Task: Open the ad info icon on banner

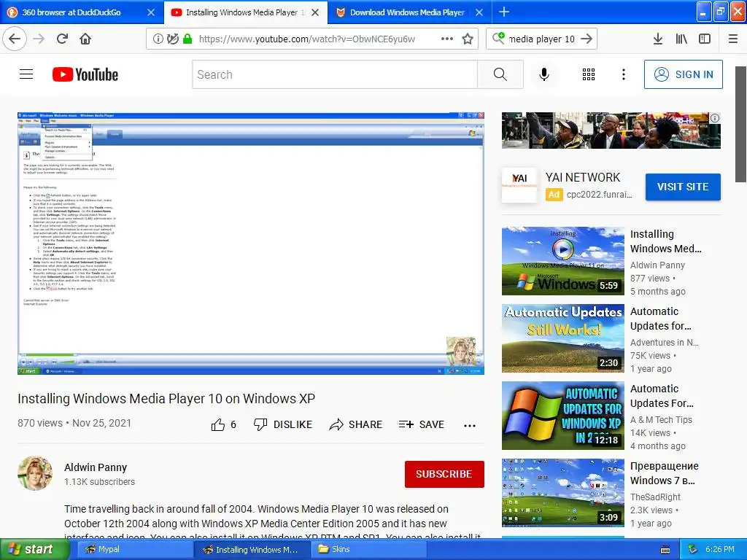Action: click(x=715, y=118)
